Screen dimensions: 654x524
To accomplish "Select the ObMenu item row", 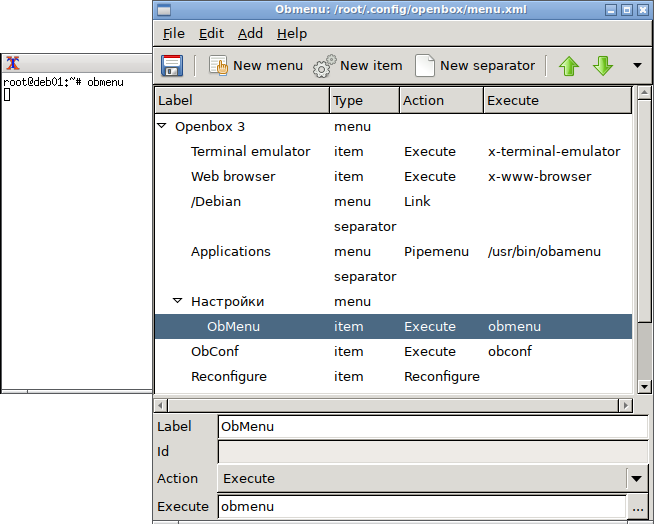I will [x=393, y=327].
